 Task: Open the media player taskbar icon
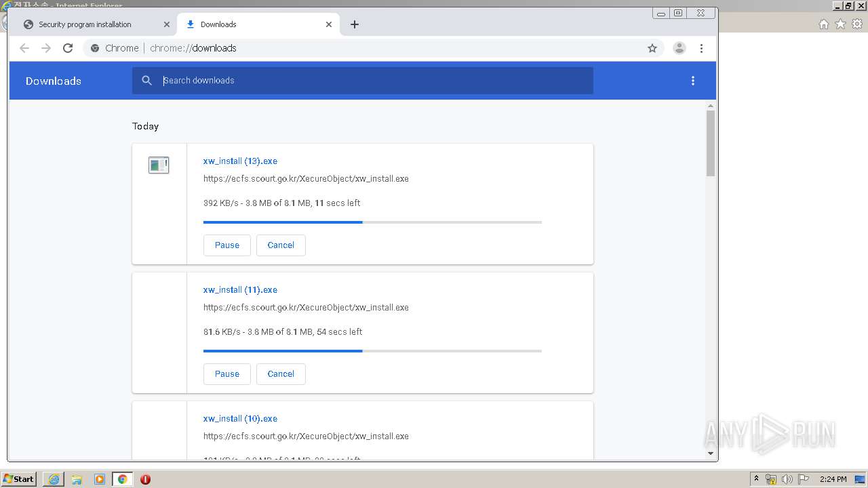tap(100, 479)
